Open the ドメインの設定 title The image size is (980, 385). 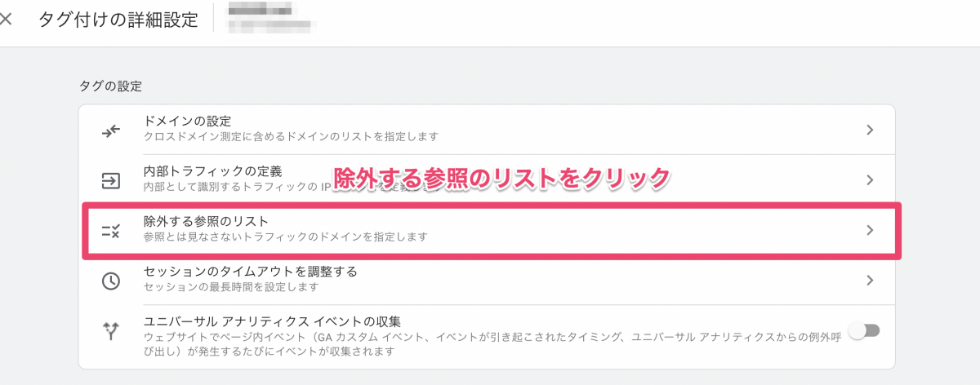[187, 122]
